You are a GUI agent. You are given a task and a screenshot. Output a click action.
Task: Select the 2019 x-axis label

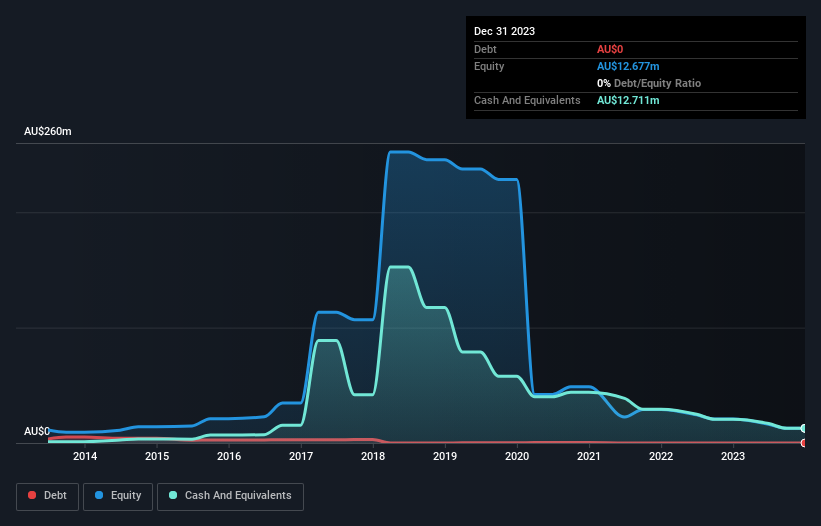tap(445, 456)
